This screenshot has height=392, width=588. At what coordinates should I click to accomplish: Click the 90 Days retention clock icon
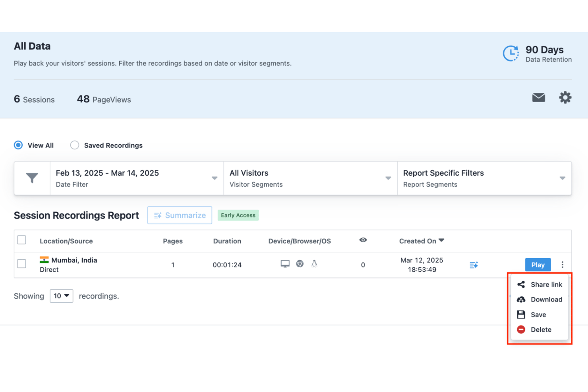(511, 54)
